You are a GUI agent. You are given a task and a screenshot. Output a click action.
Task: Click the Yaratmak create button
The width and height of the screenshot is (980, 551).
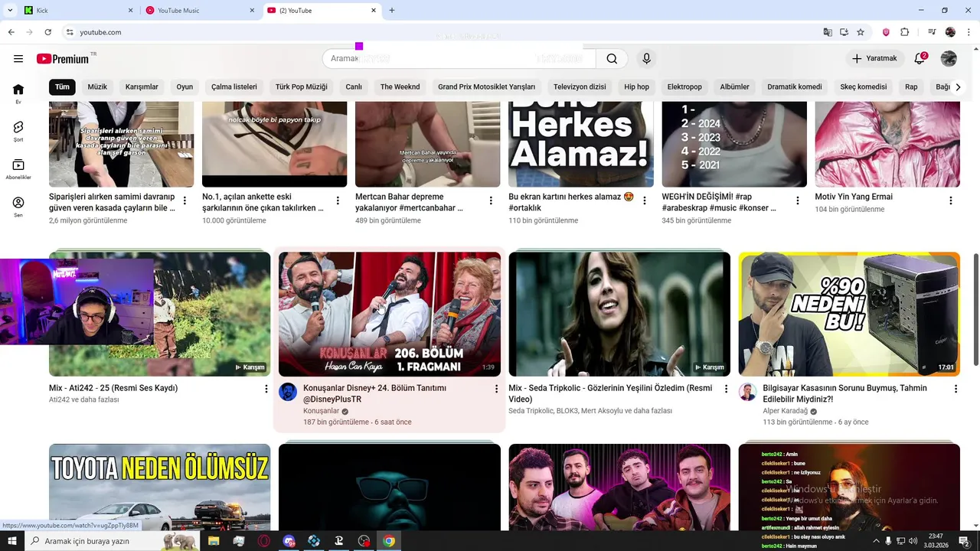coord(874,59)
